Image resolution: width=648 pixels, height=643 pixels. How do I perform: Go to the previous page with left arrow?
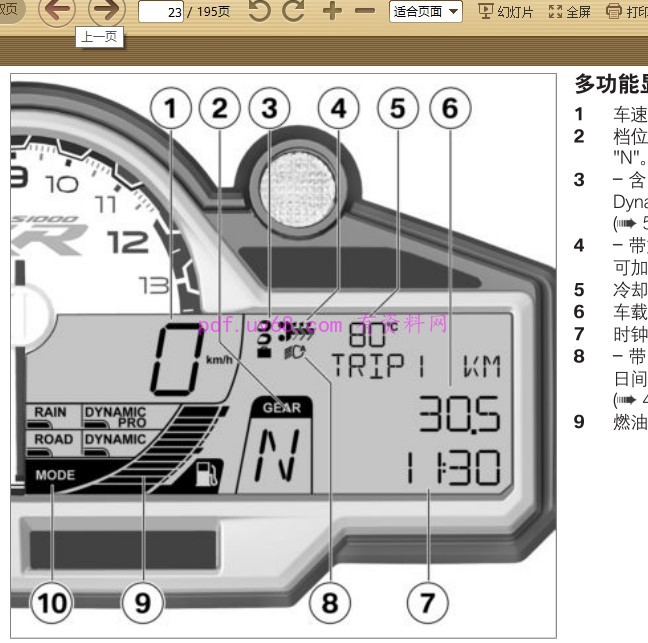click(59, 12)
